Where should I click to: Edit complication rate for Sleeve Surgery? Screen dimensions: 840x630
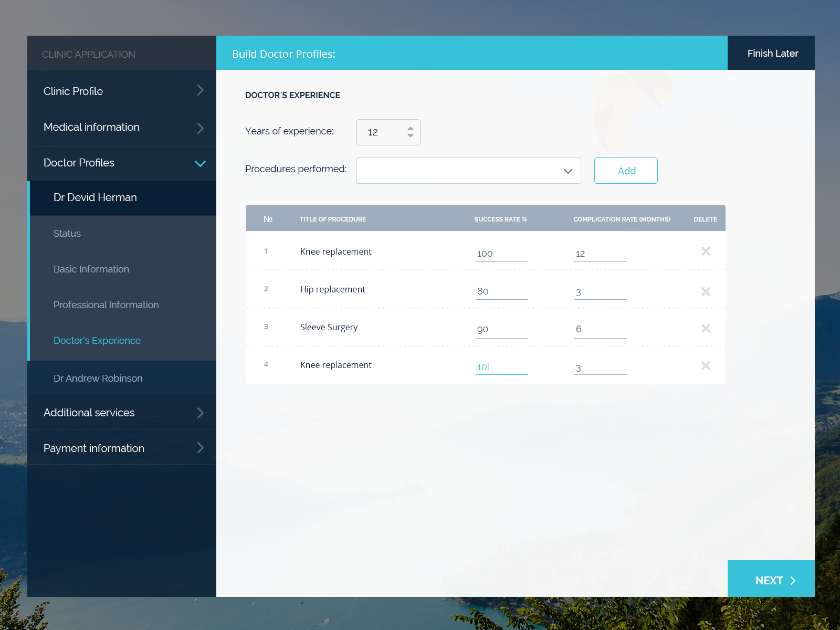click(600, 330)
